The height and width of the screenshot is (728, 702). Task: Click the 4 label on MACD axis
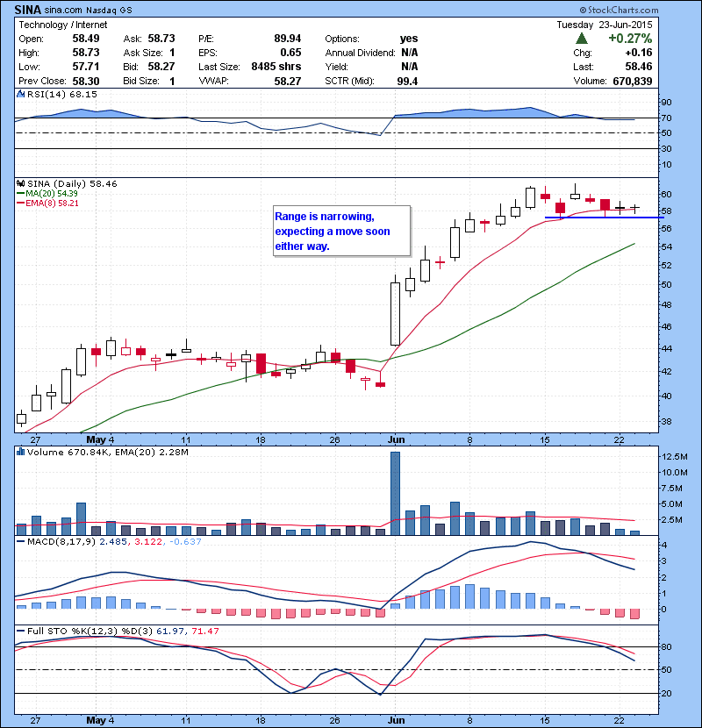[x=664, y=545]
